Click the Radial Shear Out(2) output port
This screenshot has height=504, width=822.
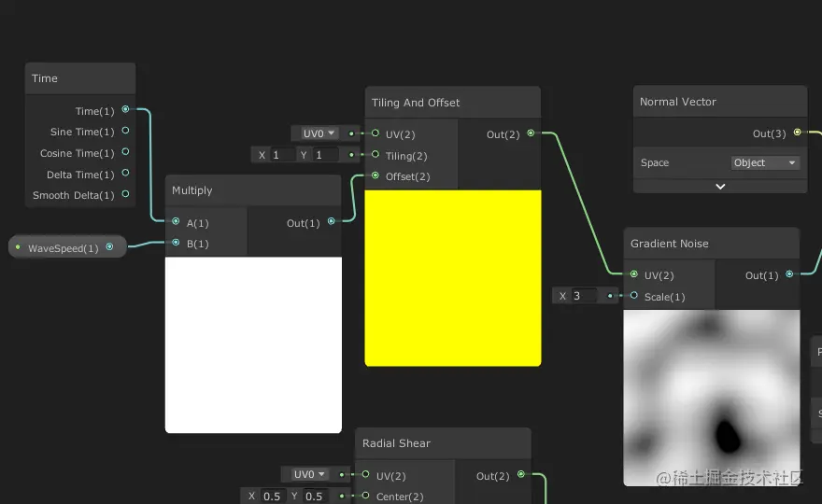[521, 474]
